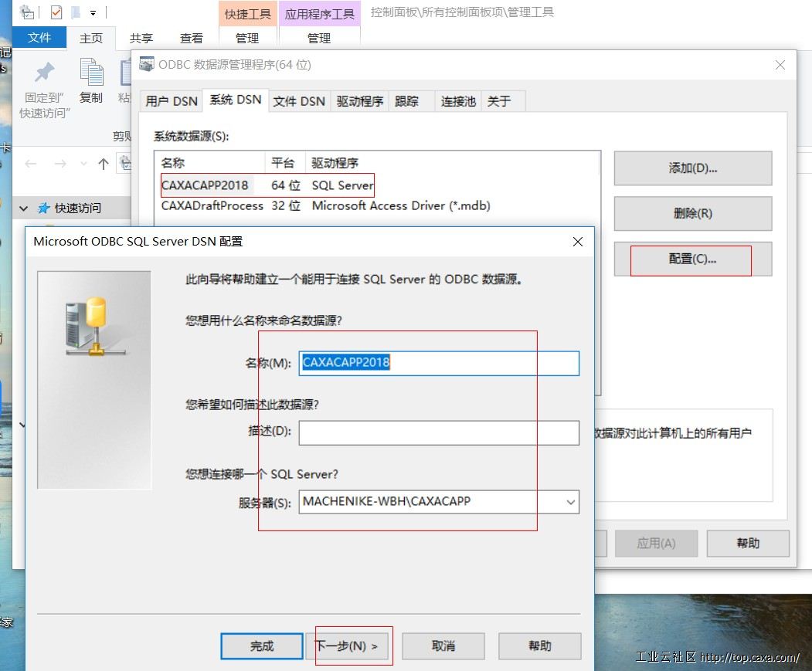
Task: Click the Explorer forward arrow
Action: [x=60, y=164]
